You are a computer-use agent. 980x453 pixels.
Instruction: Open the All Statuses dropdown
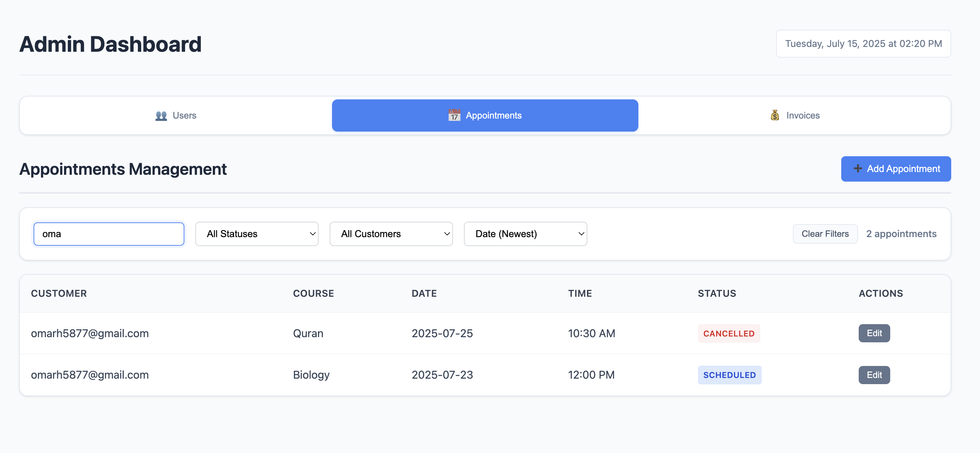[x=257, y=234]
